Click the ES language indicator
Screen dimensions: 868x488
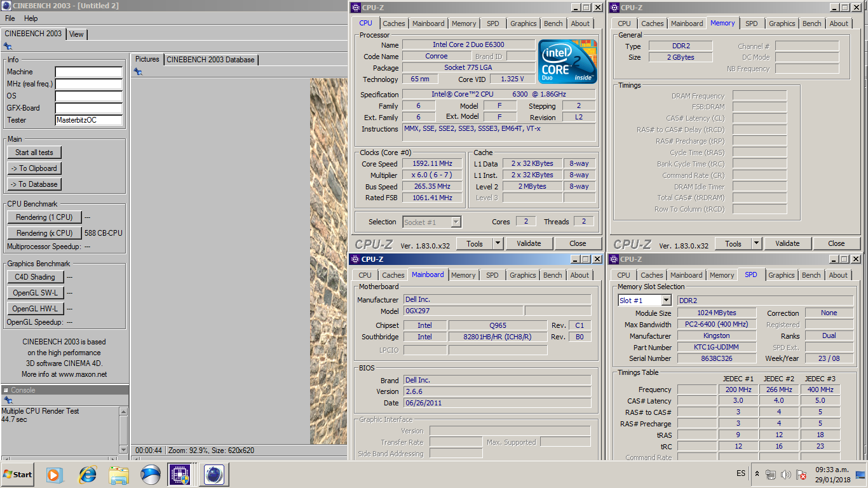point(741,474)
